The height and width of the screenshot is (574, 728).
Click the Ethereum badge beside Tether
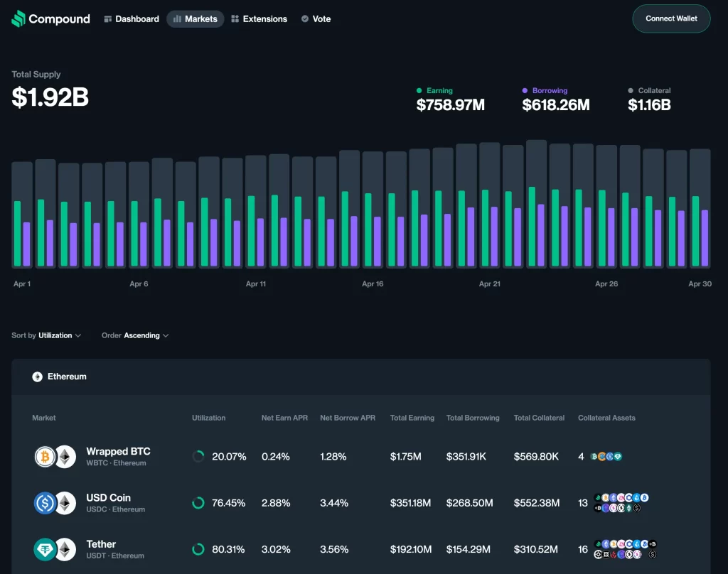click(65, 550)
